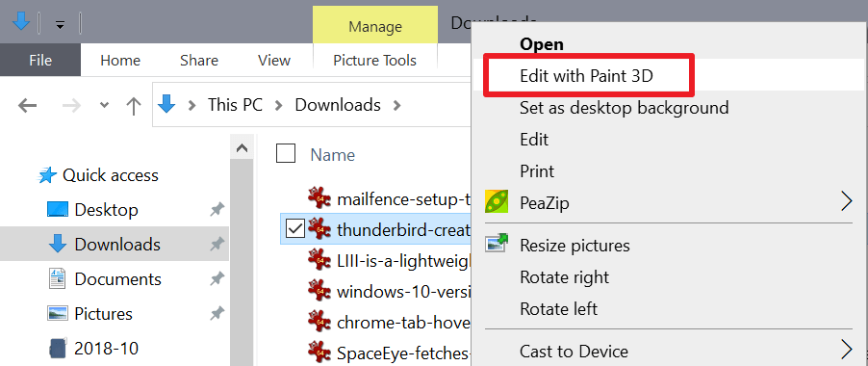The image size is (868, 366).
Task: Expand chevron after Downloads in address bar
Action: [x=396, y=105]
